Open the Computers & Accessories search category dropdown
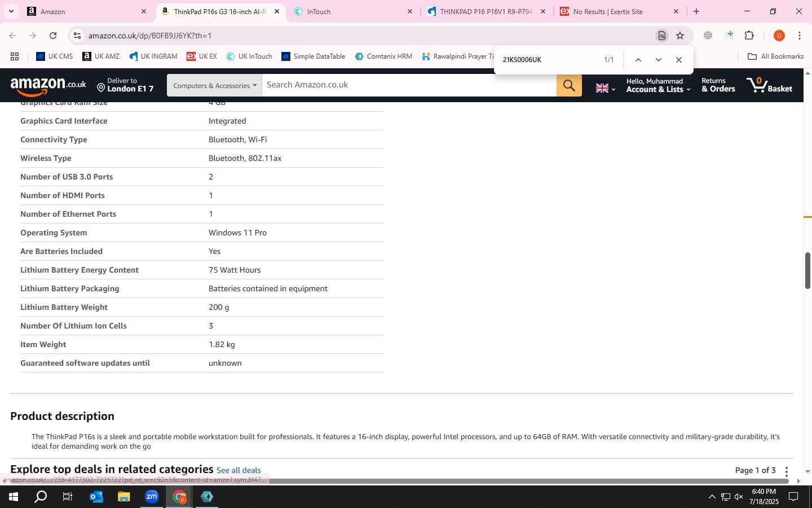 (x=214, y=85)
